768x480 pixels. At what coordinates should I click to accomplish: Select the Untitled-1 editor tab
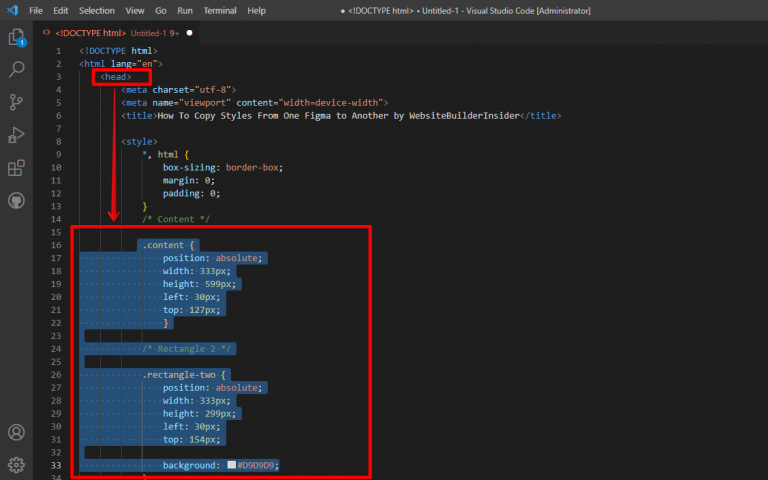click(x=110, y=32)
